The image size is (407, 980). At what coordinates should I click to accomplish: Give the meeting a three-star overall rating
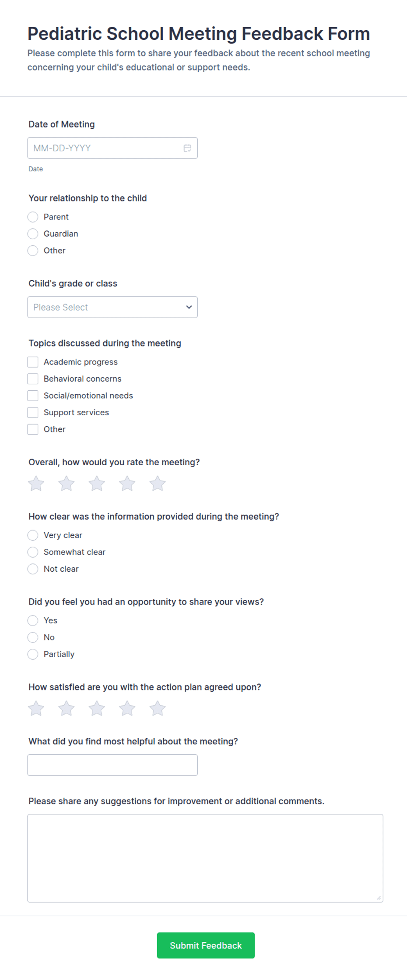[97, 484]
